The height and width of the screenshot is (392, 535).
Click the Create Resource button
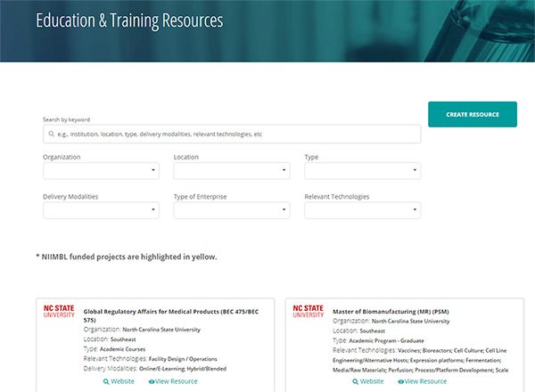click(x=473, y=114)
